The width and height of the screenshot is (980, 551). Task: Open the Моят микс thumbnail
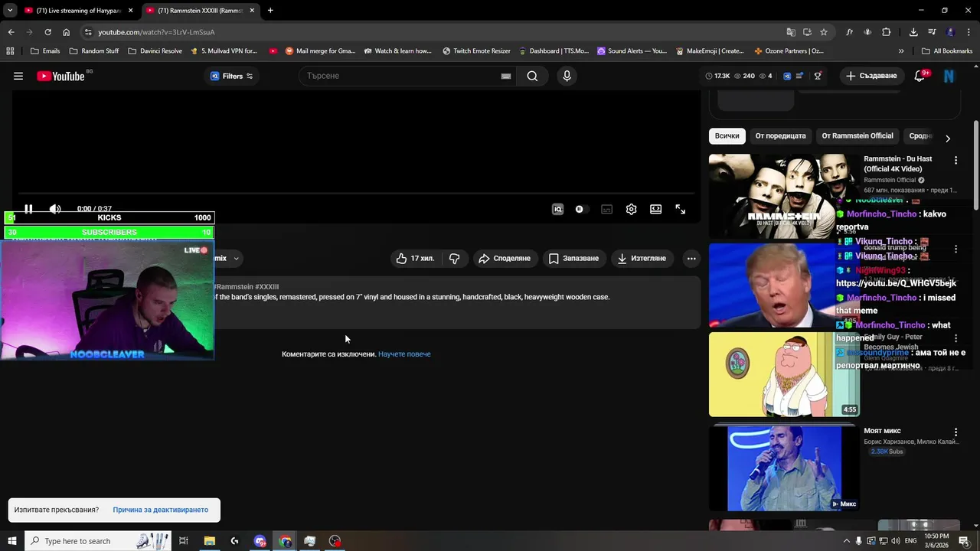[x=784, y=468]
